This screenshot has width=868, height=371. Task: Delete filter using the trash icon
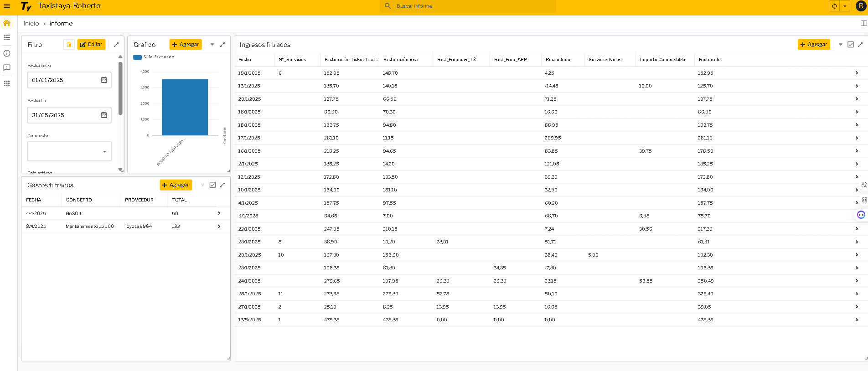(x=69, y=45)
